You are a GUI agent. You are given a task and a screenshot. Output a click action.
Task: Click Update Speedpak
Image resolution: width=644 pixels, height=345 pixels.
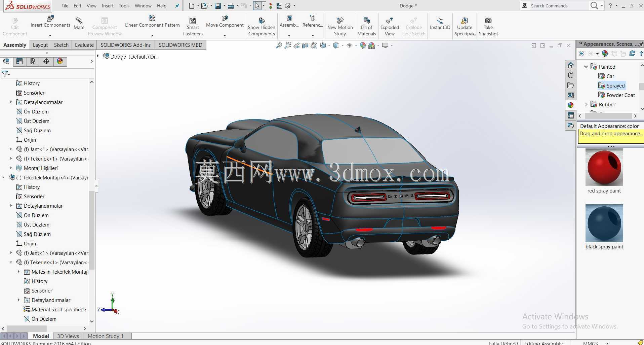[x=465, y=27]
